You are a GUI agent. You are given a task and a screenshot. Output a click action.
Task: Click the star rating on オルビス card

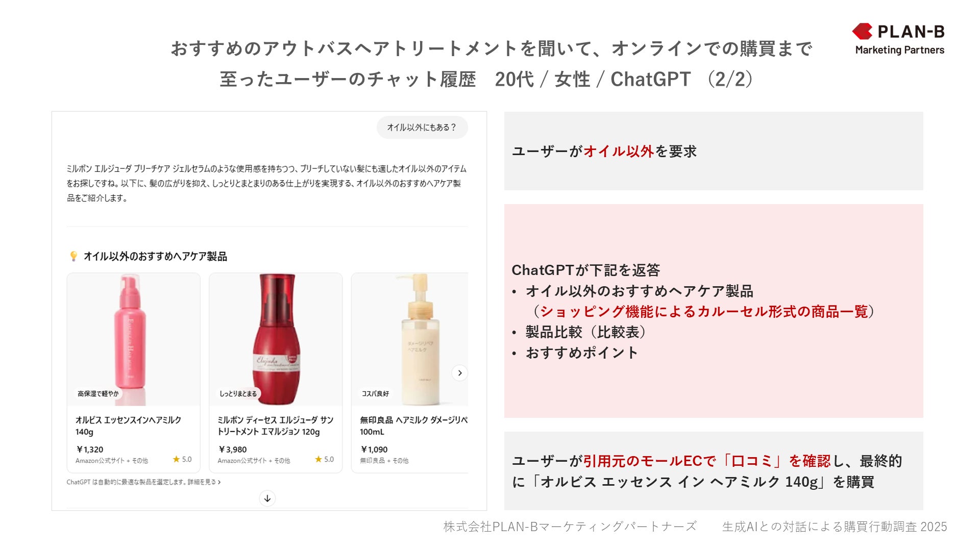pos(182,459)
